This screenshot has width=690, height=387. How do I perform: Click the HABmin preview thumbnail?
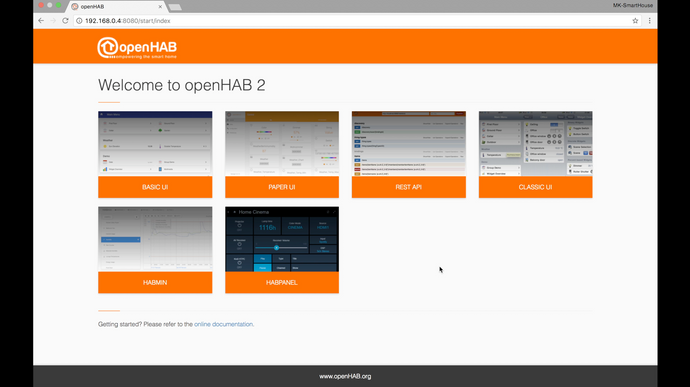(x=155, y=240)
